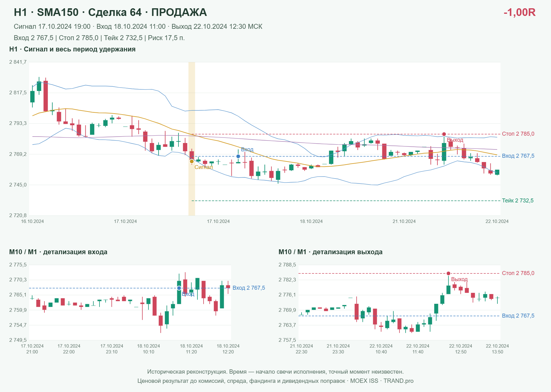
Task: Click the 'Стоп 2 785,0' label on H1 chart
Action: pos(518,134)
